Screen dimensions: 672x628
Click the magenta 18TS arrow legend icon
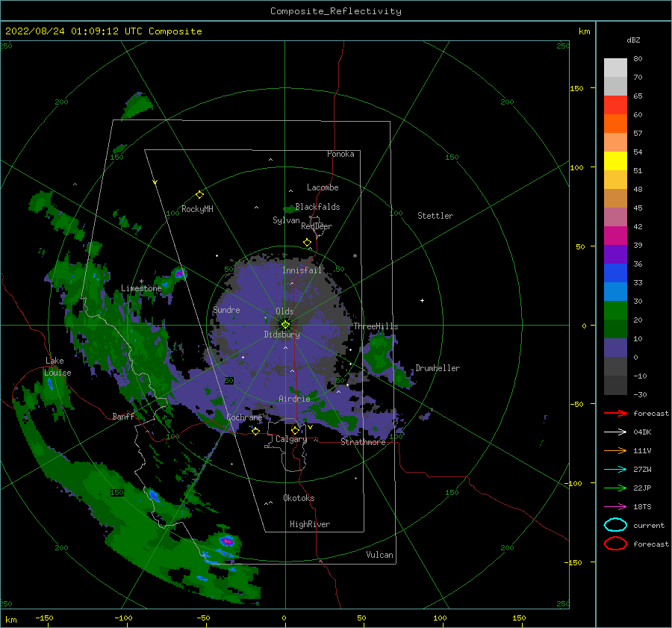click(x=615, y=506)
